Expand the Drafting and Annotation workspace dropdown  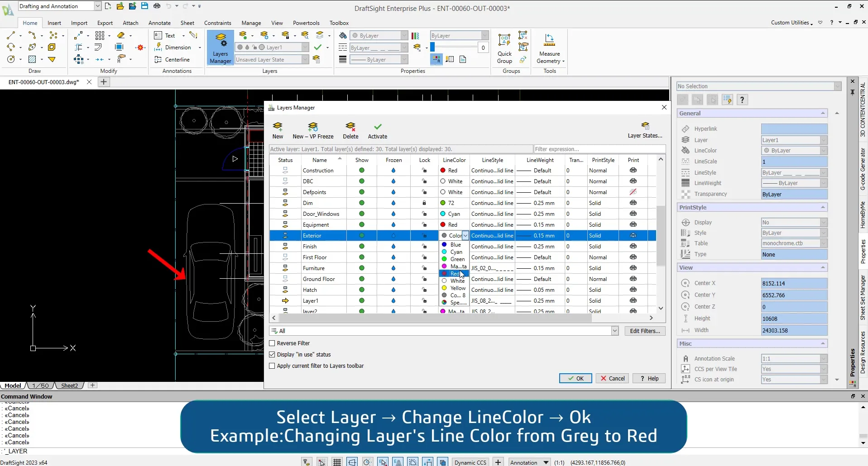[x=97, y=6]
